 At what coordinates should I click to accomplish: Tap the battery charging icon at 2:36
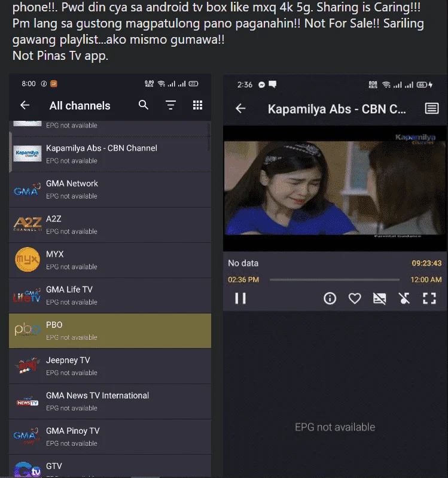pyautogui.click(x=425, y=85)
